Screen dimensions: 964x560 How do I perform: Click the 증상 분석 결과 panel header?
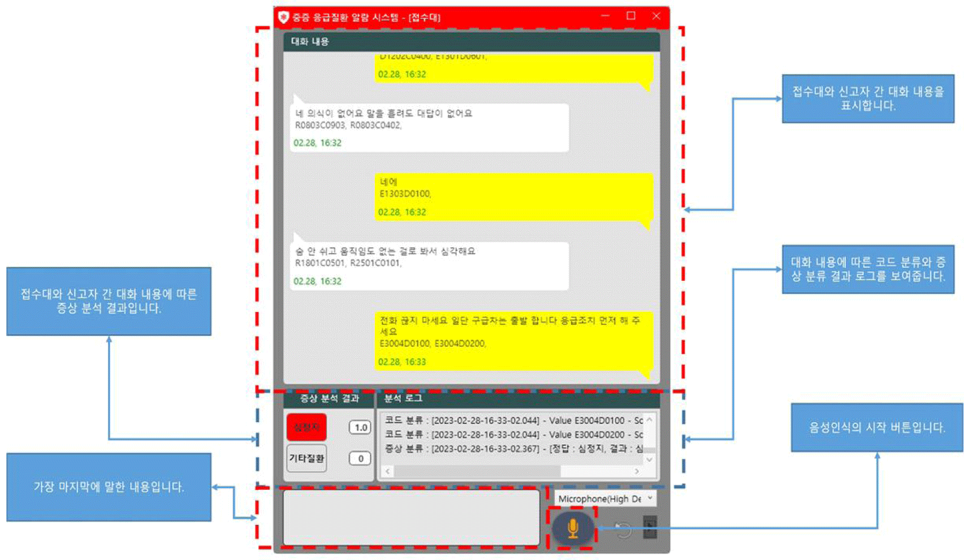pos(328,398)
